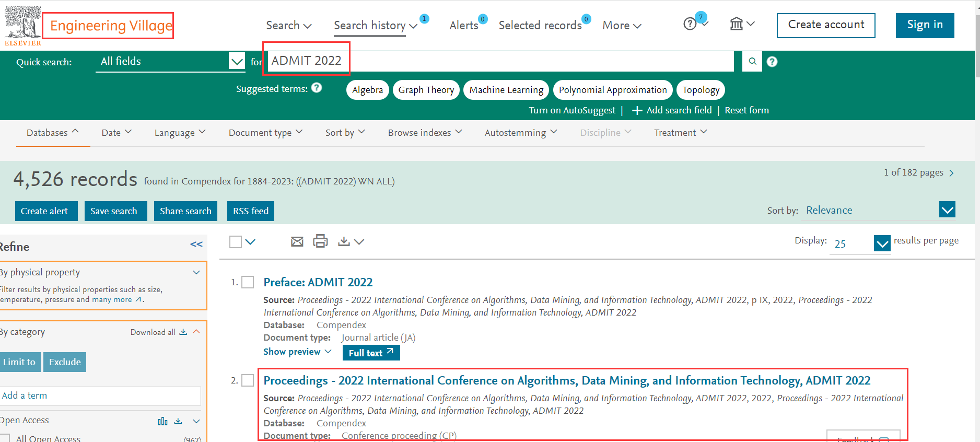Tick checkbox for Preface: ADMIT 2022
980x442 pixels.
coord(248,283)
